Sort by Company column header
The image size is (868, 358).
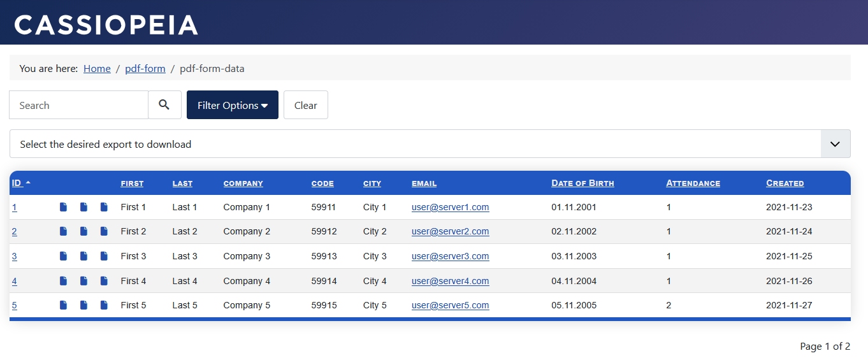tap(243, 183)
